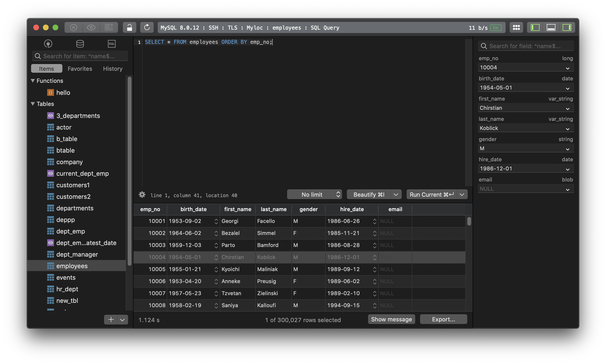Click the results table vertical scrollbar
The height and width of the screenshot is (364, 606).
click(469, 221)
